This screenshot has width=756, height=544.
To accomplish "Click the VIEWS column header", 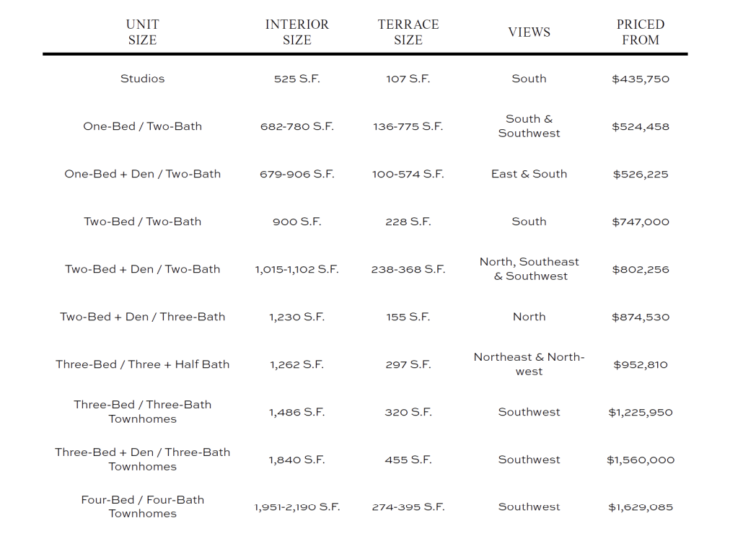I will (x=529, y=32).
